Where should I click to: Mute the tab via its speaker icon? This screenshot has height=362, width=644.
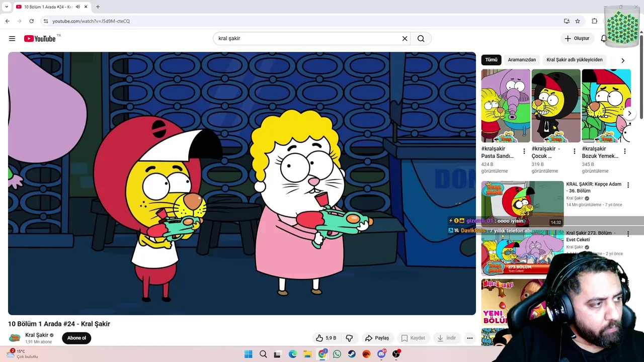[x=78, y=7]
